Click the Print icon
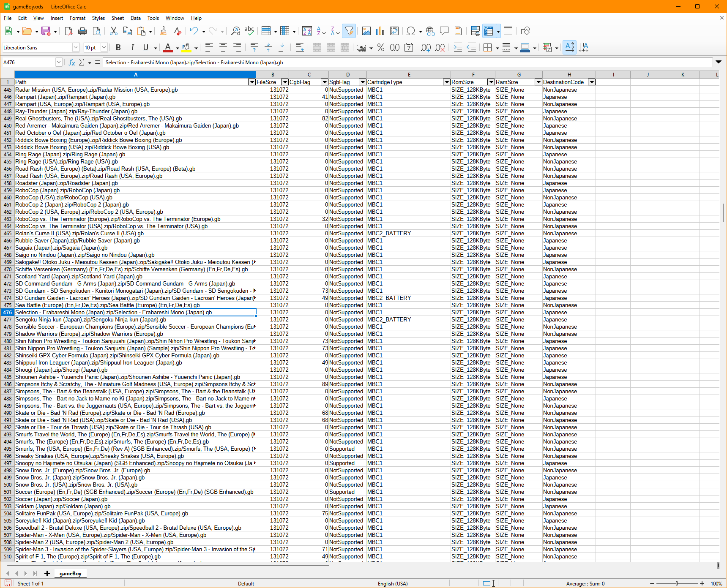The height and width of the screenshot is (588, 727). click(x=82, y=31)
